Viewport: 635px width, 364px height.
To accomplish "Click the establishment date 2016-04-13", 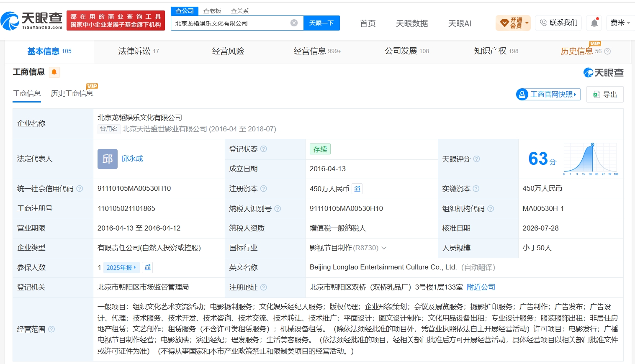I will pos(328,169).
